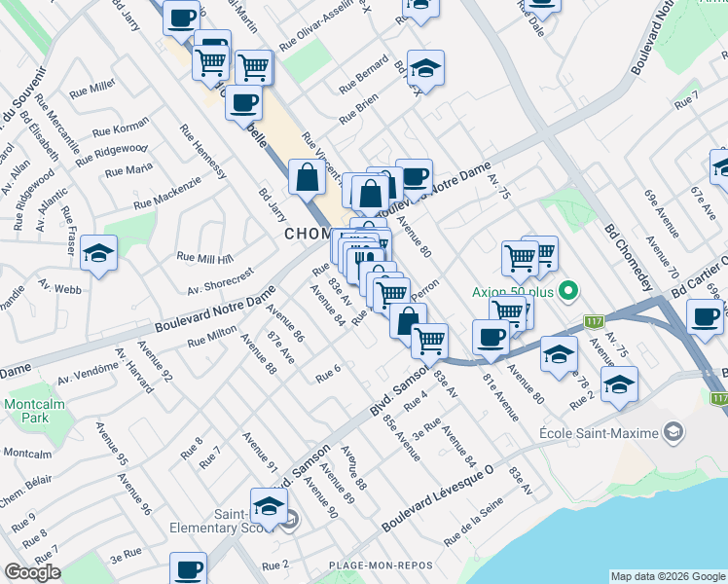Click the coffee cup marker near 81e Avenue

click(x=491, y=339)
